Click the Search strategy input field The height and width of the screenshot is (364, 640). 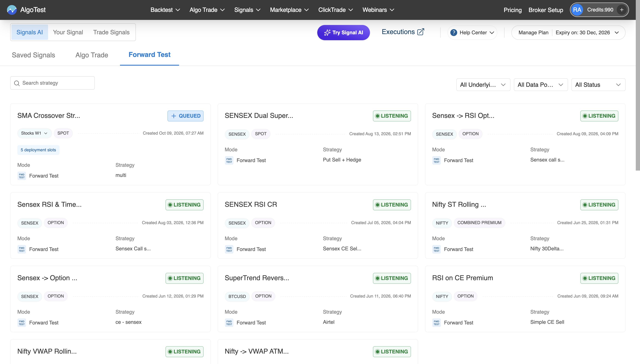[x=52, y=83]
